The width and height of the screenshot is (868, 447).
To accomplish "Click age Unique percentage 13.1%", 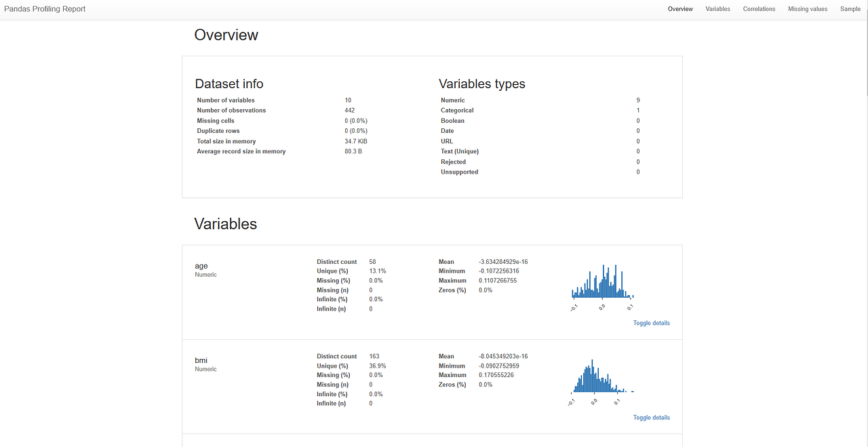I will click(378, 271).
